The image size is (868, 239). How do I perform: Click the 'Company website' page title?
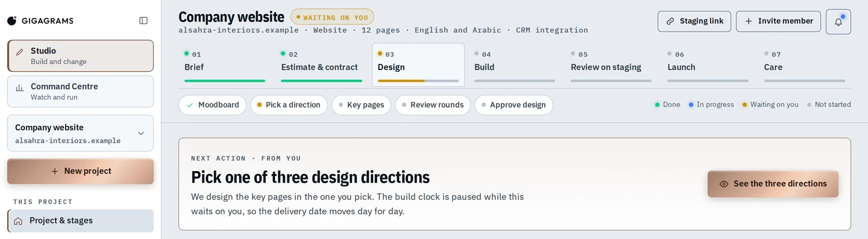click(x=231, y=17)
